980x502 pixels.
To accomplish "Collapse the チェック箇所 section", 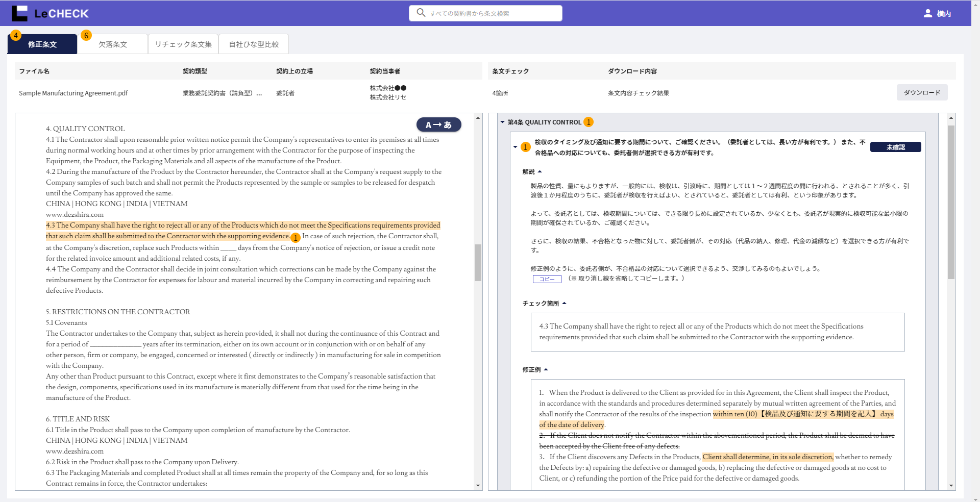I will [564, 303].
